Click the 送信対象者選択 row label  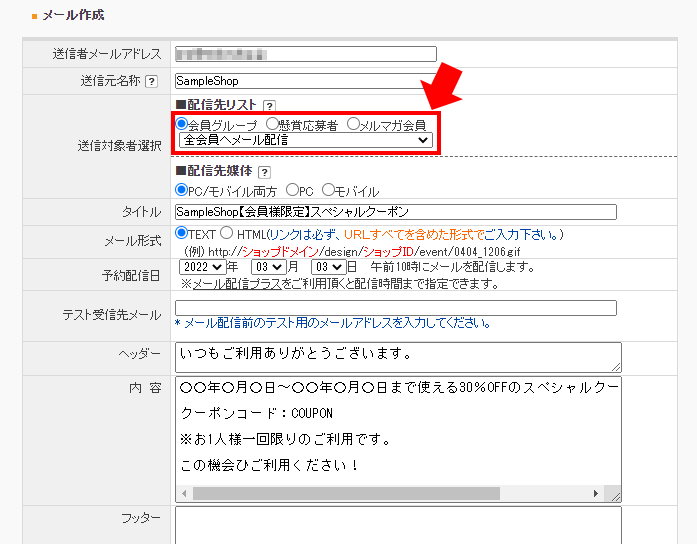point(119,146)
